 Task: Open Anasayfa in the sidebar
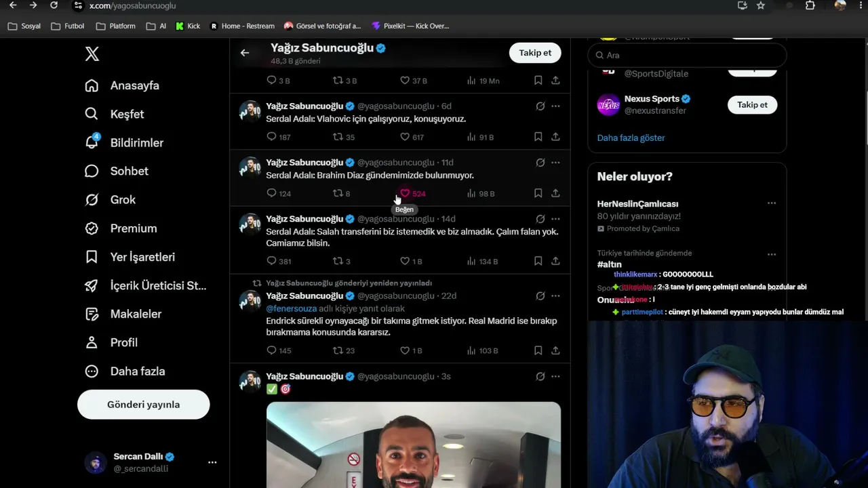pos(122,85)
